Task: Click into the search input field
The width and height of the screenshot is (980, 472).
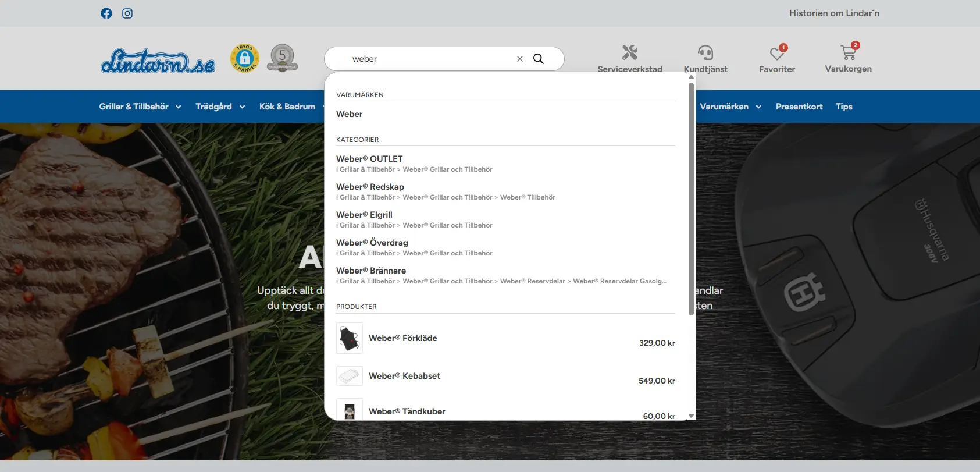Action: pyautogui.click(x=430, y=59)
